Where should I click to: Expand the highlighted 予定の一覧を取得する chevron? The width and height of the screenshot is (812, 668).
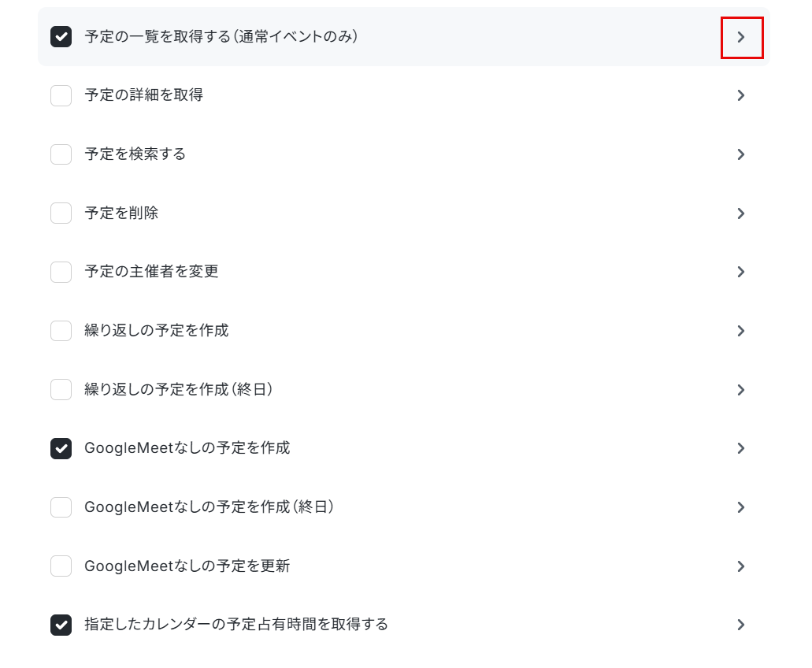point(741,37)
